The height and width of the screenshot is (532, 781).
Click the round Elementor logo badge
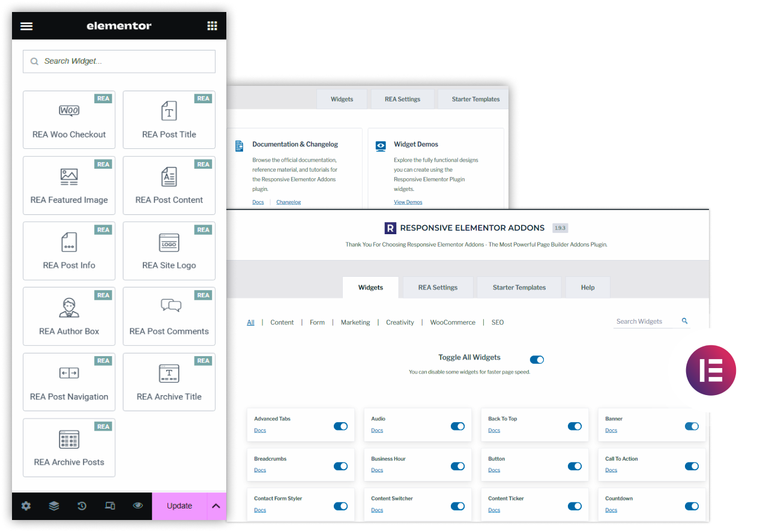coord(711,370)
